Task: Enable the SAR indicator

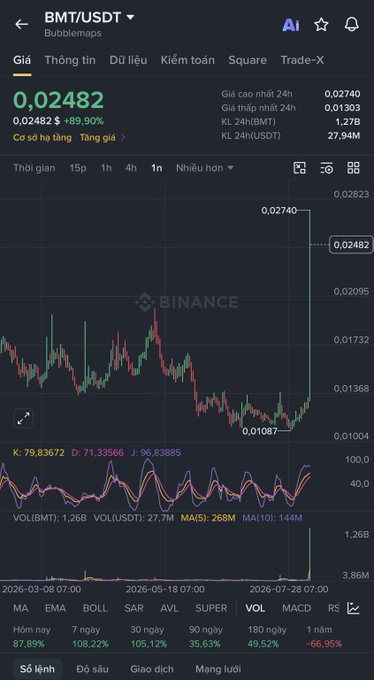Action: (x=134, y=608)
